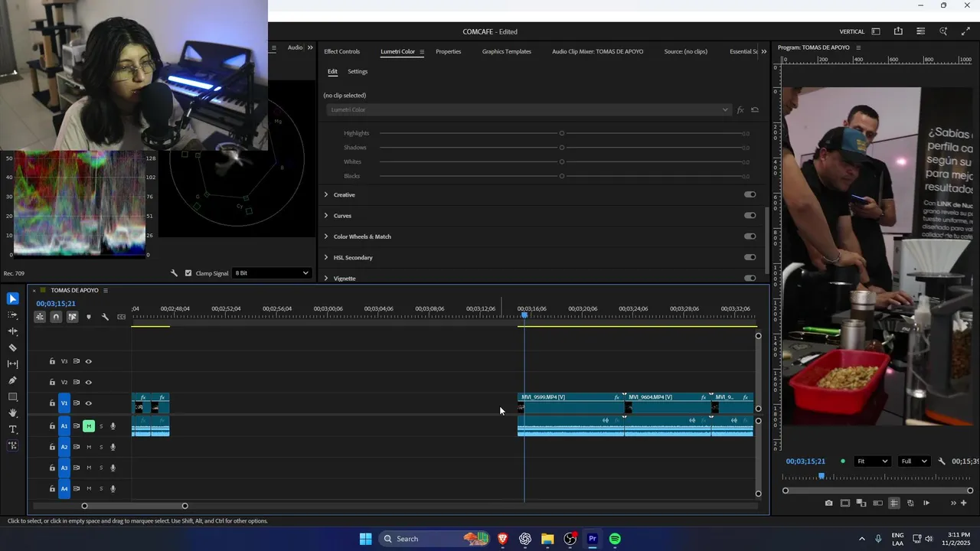This screenshot has height=551, width=980.
Task: Switch to the Graphics Templates tab
Action: click(x=506, y=51)
